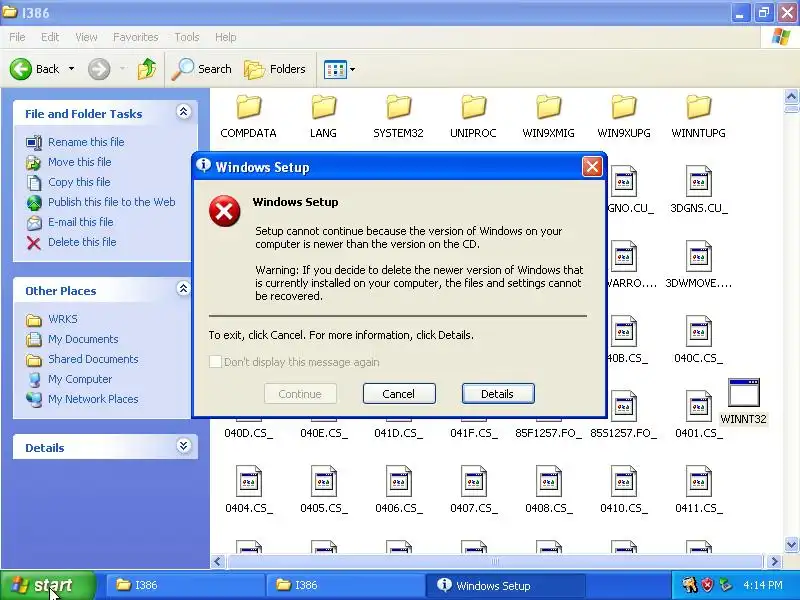This screenshot has width=800, height=600.
Task: Open the Help menu
Action: 226,37
